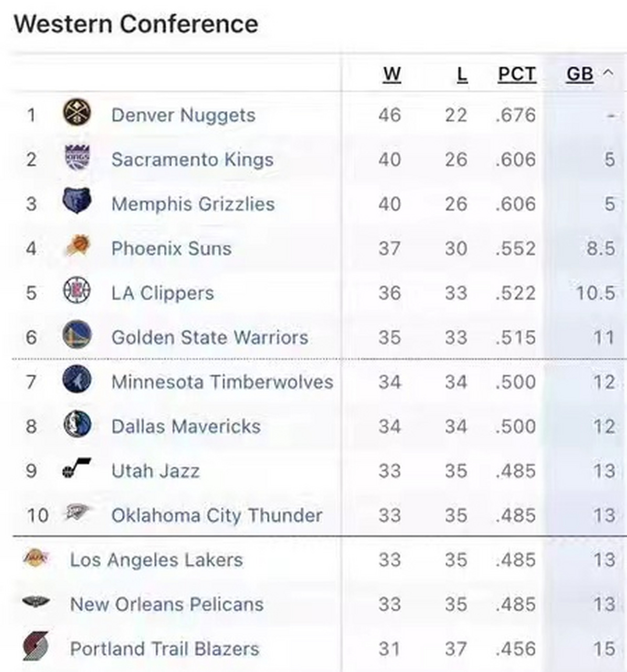Click the Los Angeles Lakers logo

[x=36, y=557]
